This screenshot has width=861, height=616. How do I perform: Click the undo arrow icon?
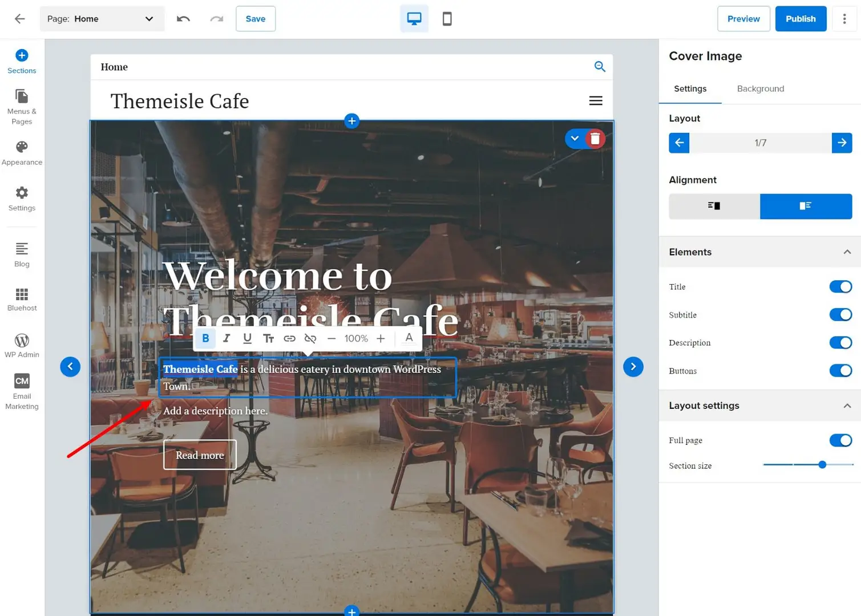click(x=183, y=19)
